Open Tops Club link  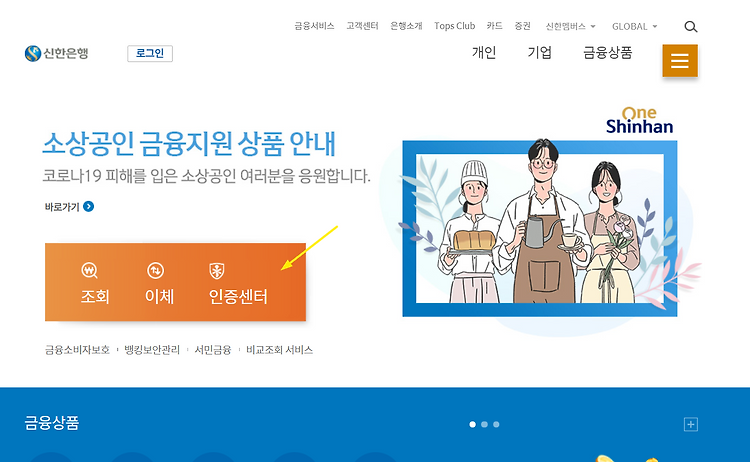click(x=454, y=26)
